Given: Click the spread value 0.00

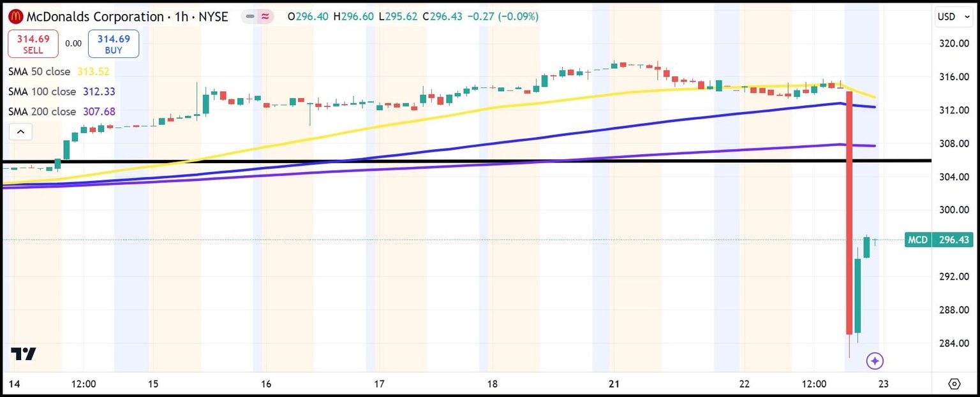Looking at the screenshot, I should (73, 44).
